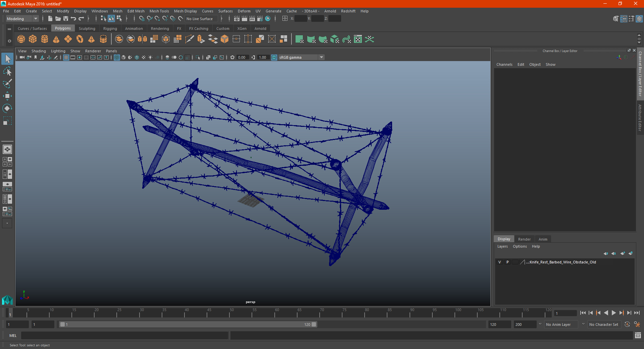Activate the Scale tool in the toolbox
Image resolution: width=644 pixels, height=349 pixels.
pos(7,121)
